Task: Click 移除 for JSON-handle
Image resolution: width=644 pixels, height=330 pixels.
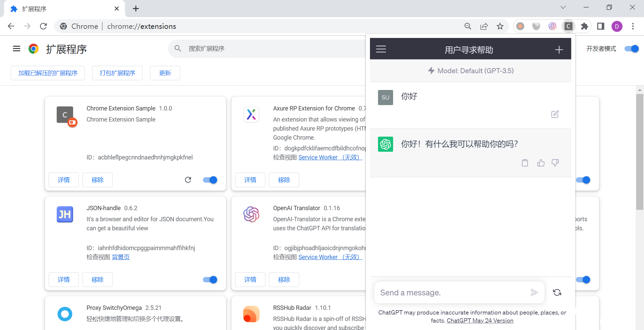Action: click(x=98, y=280)
